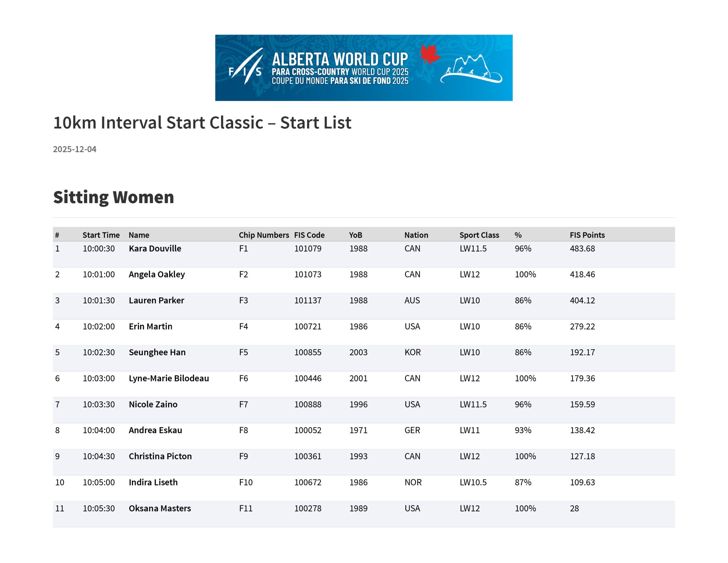
Task: Click FIS code 101137 for Lauren Parker
Action: 308,301
